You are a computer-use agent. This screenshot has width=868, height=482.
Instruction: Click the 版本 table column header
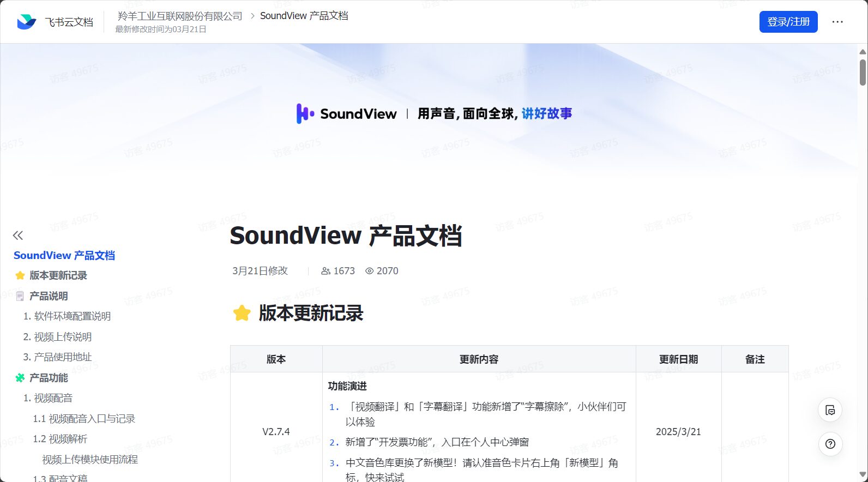(276, 359)
